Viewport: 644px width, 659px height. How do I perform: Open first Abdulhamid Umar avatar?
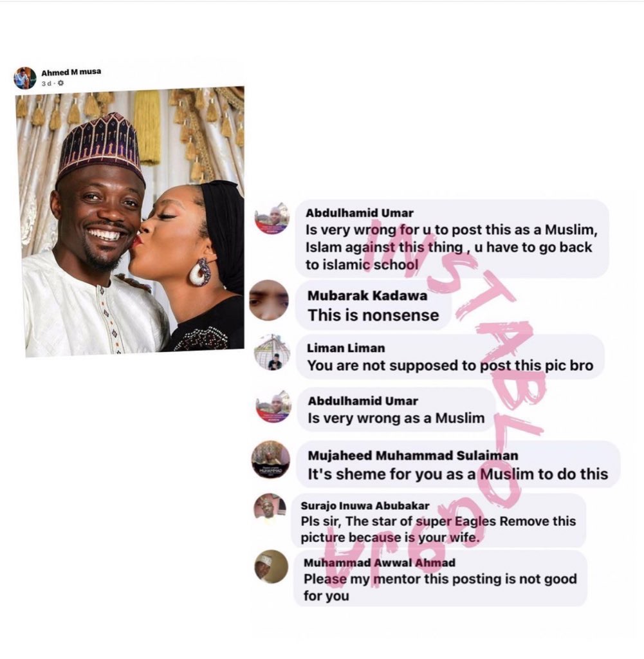[x=272, y=219]
